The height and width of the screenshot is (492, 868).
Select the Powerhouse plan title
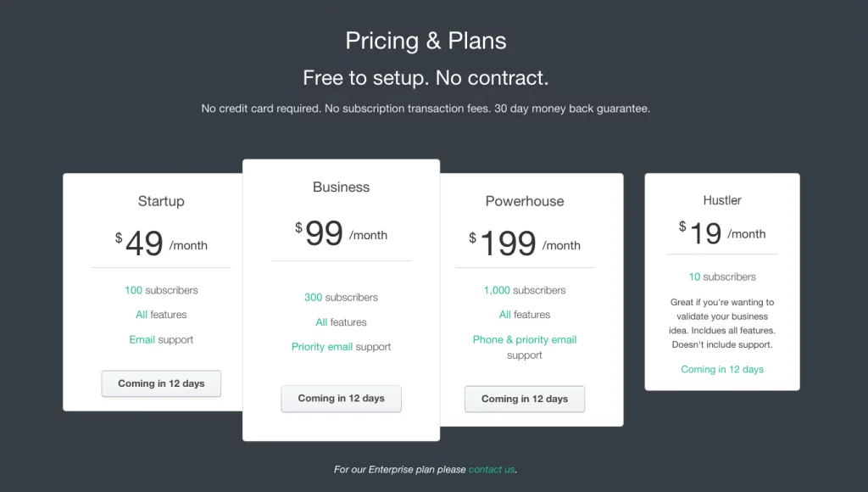pyautogui.click(x=524, y=201)
